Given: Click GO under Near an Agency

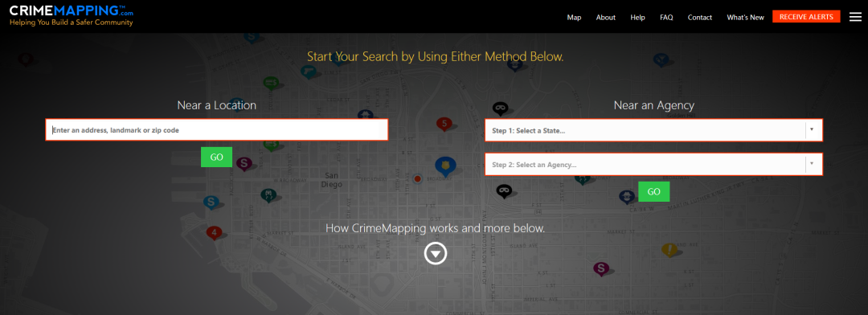Looking at the screenshot, I should coord(653,191).
